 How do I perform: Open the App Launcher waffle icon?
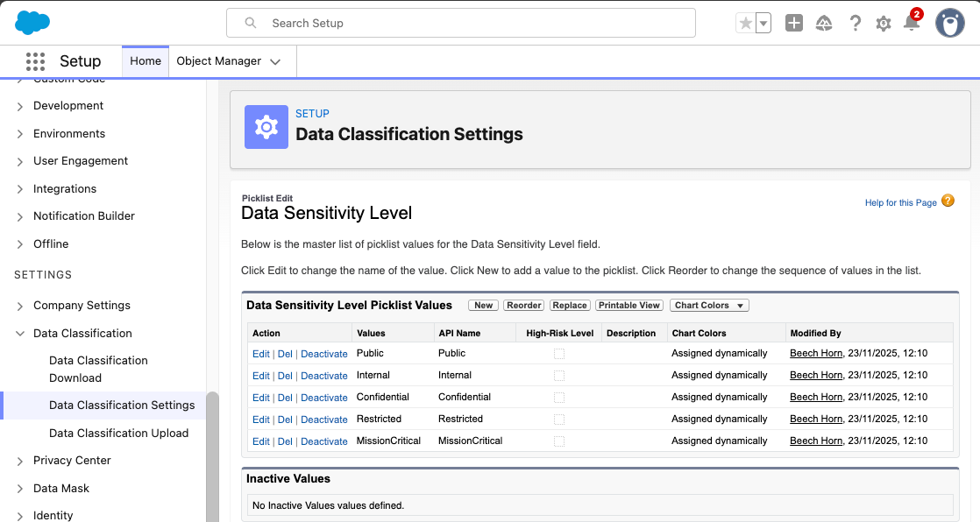pyautogui.click(x=34, y=60)
